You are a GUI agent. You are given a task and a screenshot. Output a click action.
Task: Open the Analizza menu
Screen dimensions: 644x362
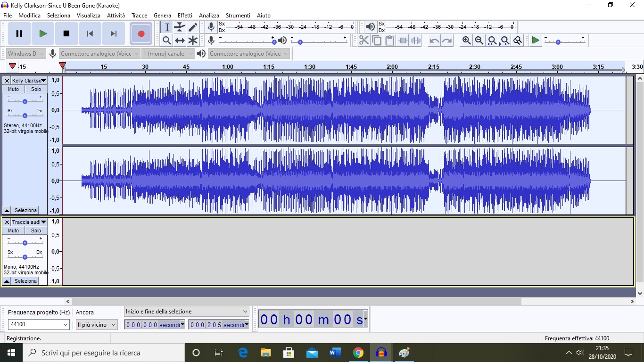click(209, 16)
